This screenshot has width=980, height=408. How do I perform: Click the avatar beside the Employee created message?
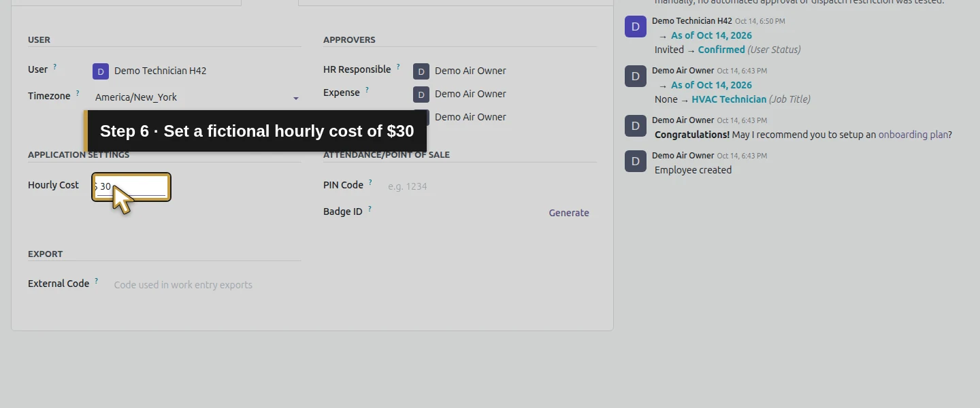636,161
